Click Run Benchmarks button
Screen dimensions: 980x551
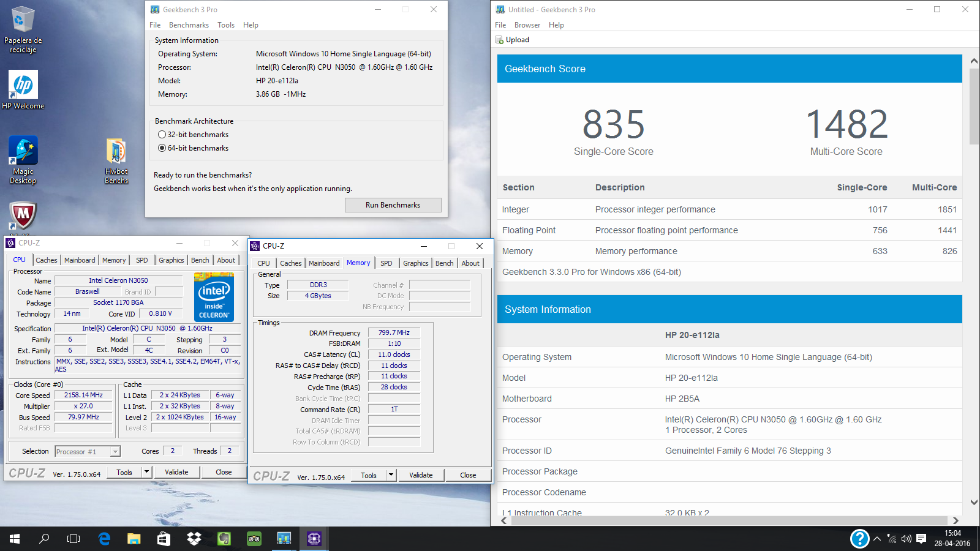coord(393,205)
